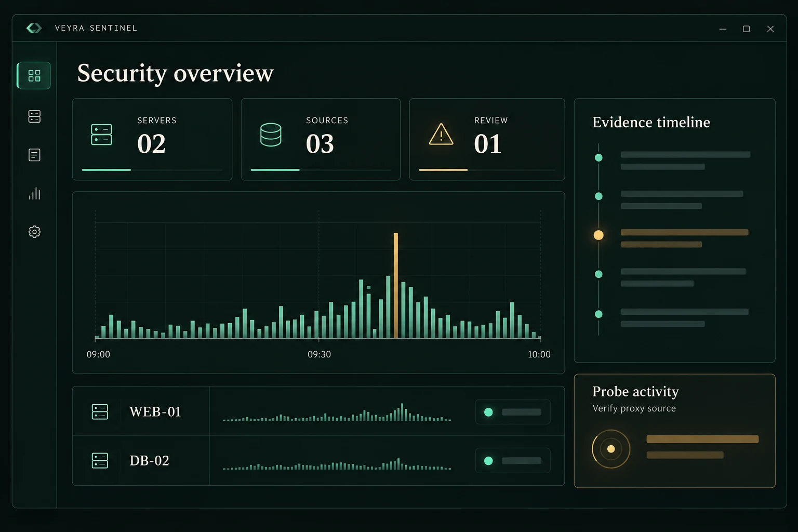Image resolution: width=798 pixels, height=532 pixels.
Task: Click the DB-02 activity sparkline
Action: point(337,464)
